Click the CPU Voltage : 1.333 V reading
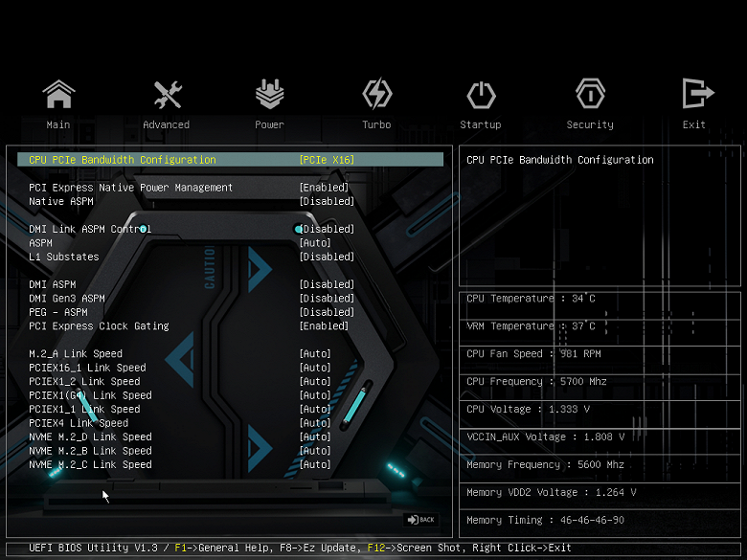This screenshot has width=747, height=560. pos(528,409)
